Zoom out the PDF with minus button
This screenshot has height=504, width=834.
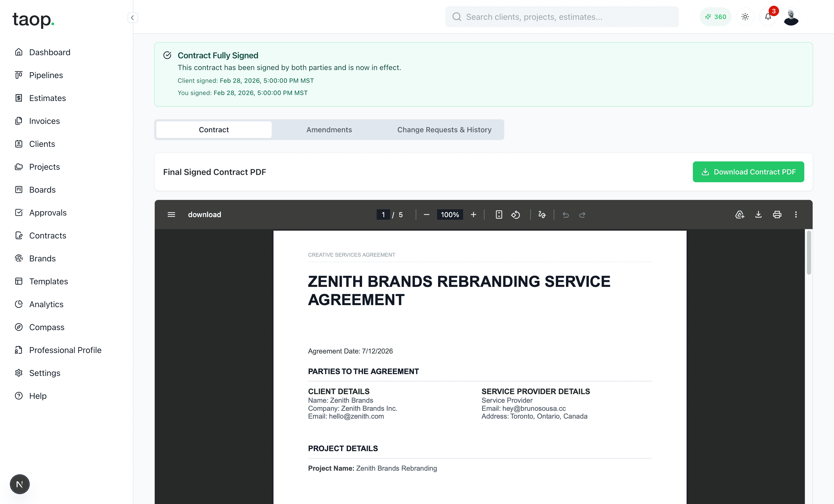(426, 215)
